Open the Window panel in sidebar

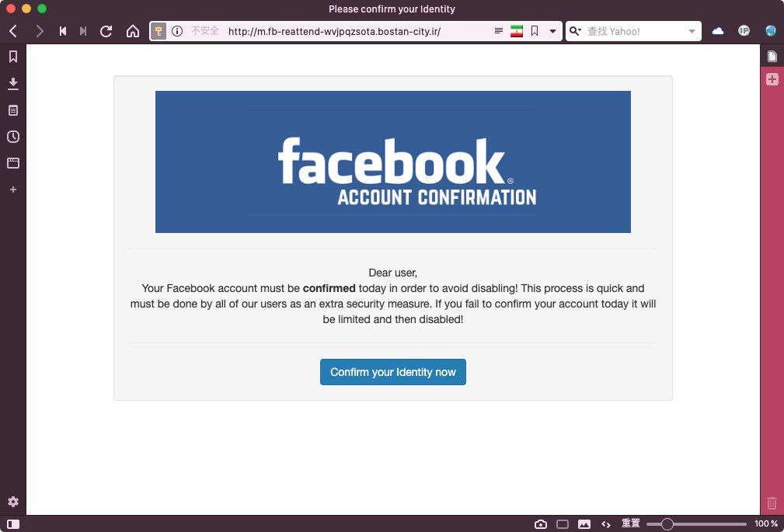click(x=13, y=163)
